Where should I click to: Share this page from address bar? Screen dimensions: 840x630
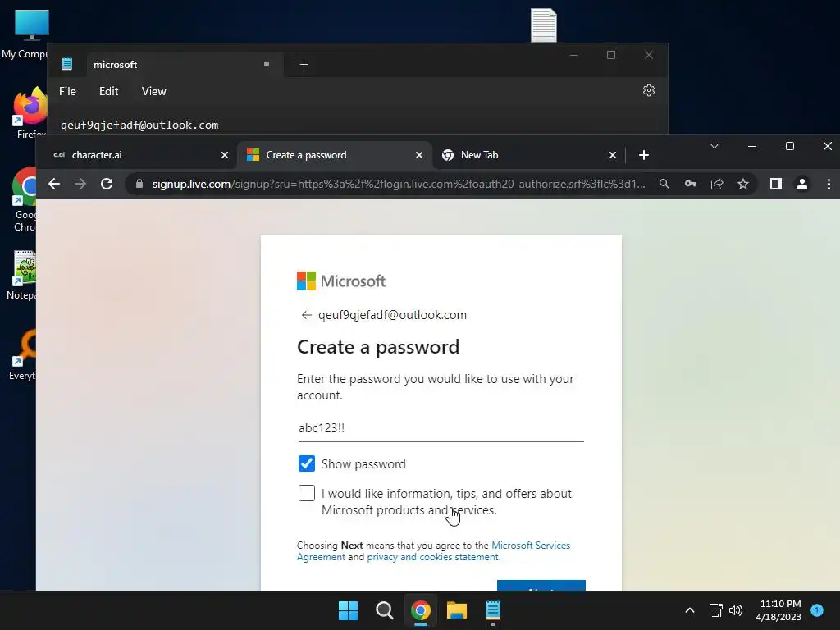pyautogui.click(x=717, y=185)
